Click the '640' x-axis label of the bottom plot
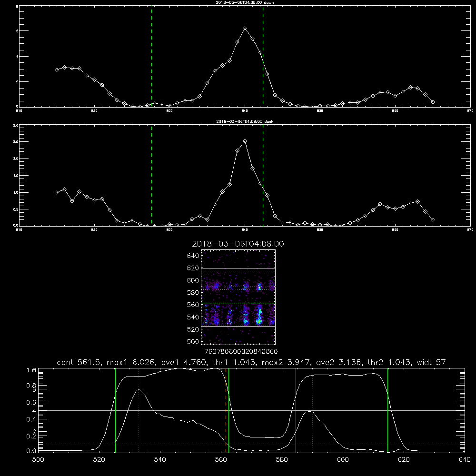This screenshot has width=476, height=476. 465,460
